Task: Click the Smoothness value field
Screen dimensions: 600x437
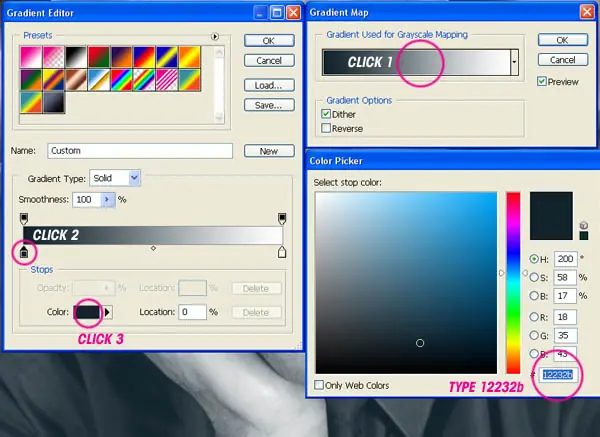Action: pos(87,199)
